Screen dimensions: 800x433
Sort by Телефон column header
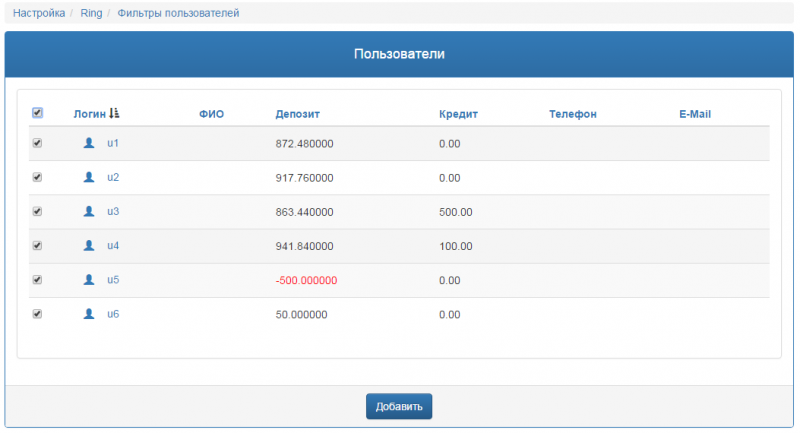(x=572, y=114)
